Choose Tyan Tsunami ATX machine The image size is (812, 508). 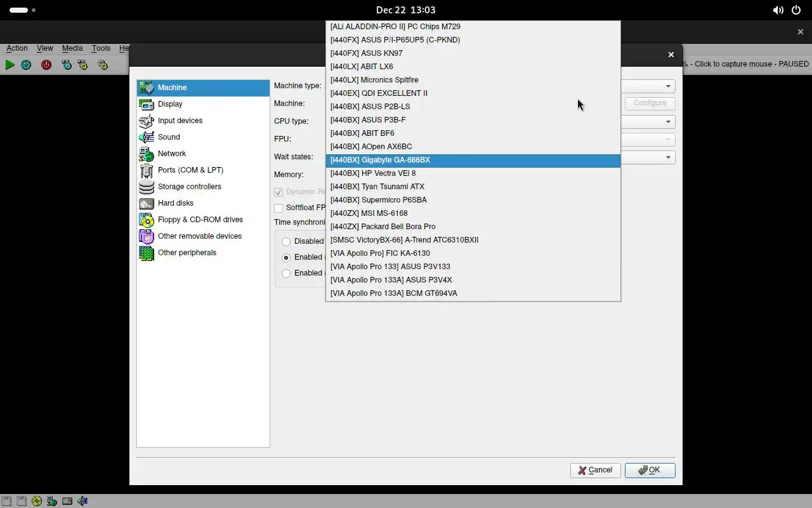tap(473, 187)
